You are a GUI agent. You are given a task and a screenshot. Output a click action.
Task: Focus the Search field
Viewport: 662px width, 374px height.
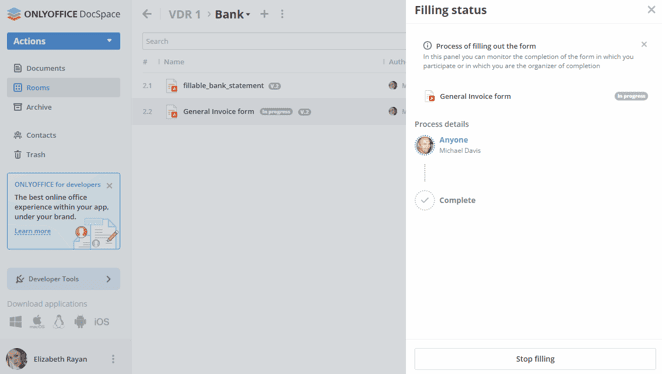[274, 41]
